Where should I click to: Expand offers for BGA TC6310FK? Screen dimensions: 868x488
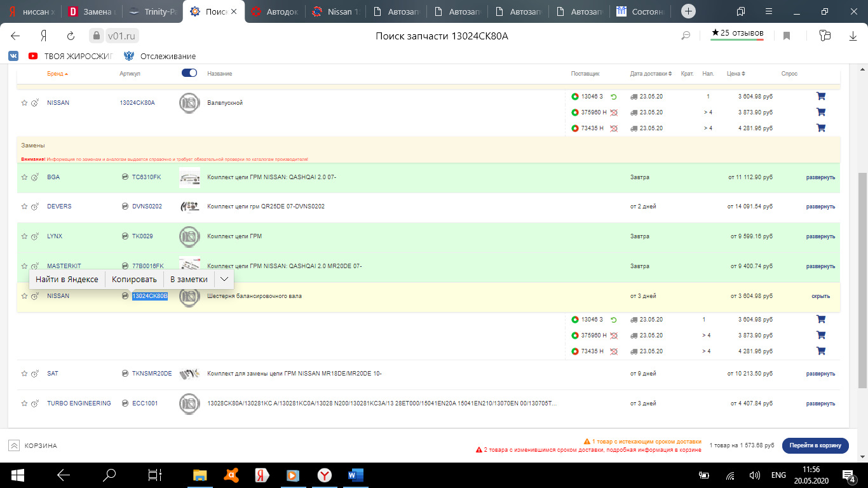pos(820,177)
